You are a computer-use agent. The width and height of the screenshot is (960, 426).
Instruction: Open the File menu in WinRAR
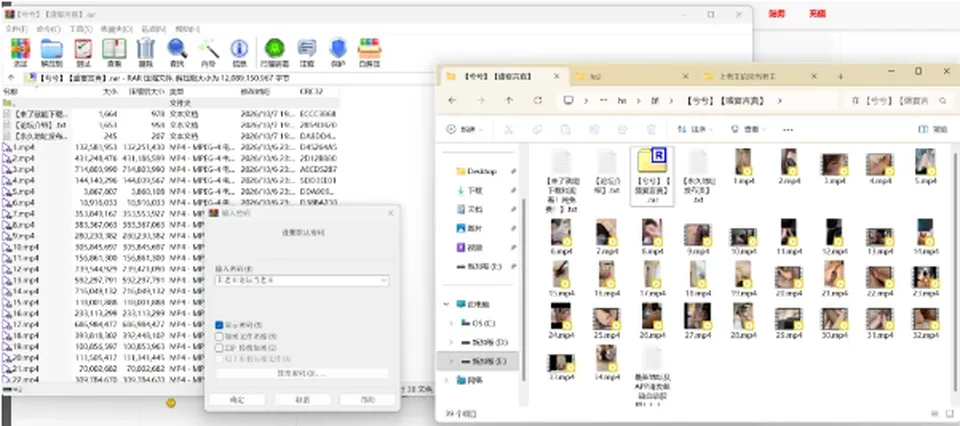click(x=17, y=29)
